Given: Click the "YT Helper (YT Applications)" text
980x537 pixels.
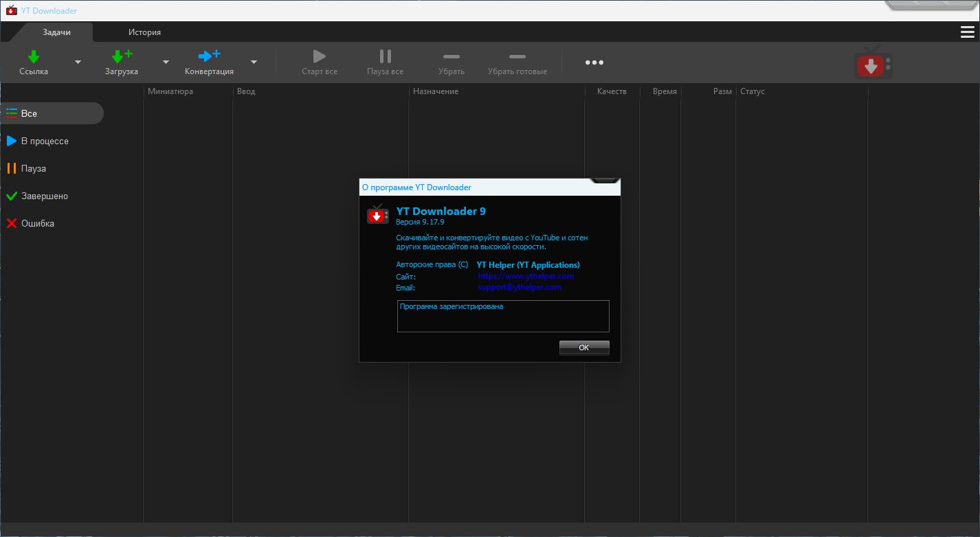Looking at the screenshot, I should [x=528, y=264].
